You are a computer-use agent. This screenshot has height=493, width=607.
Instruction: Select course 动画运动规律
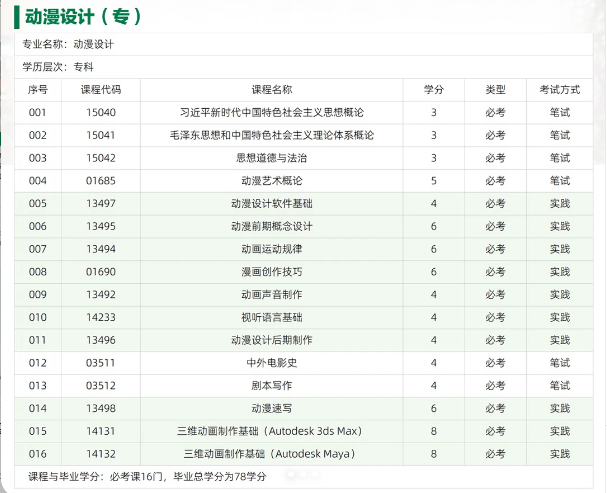pos(272,249)
